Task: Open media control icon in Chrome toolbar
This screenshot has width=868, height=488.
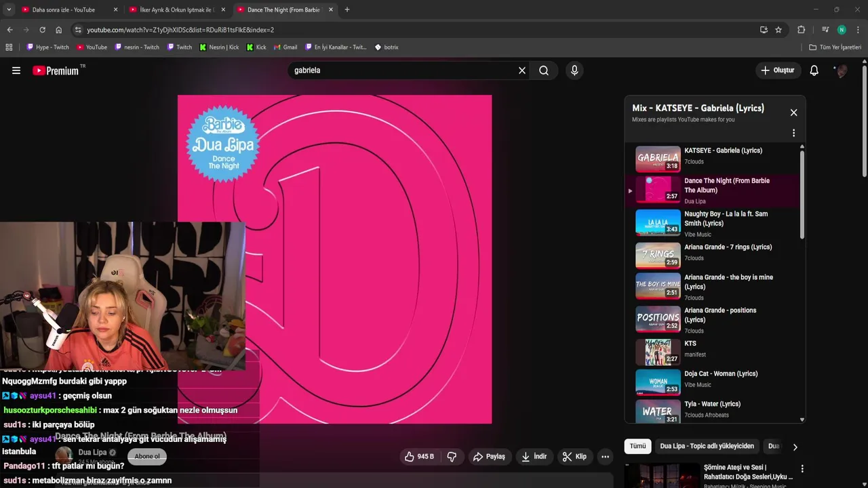Action: click(825, 30)
